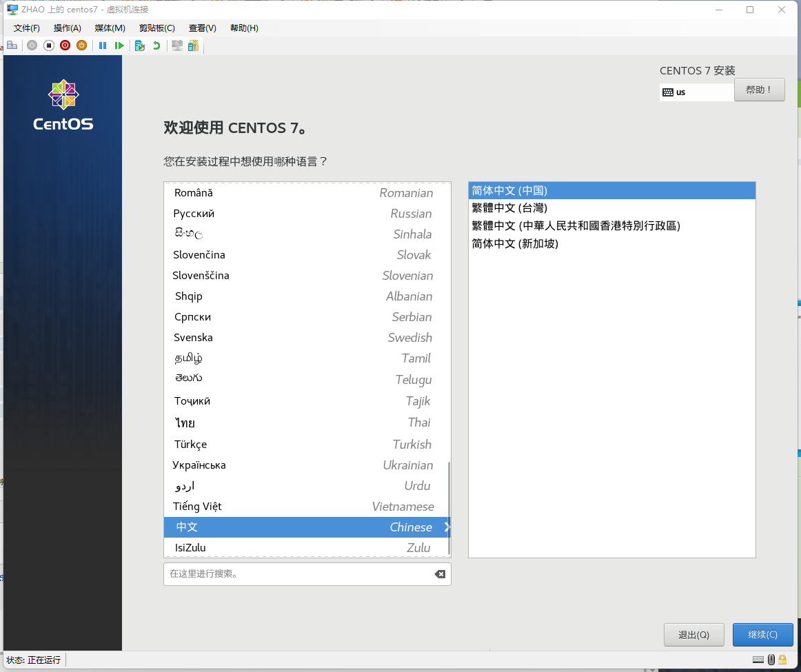Select the Thai language row
This screenshot has height=672, width=801.
point(305,422)
